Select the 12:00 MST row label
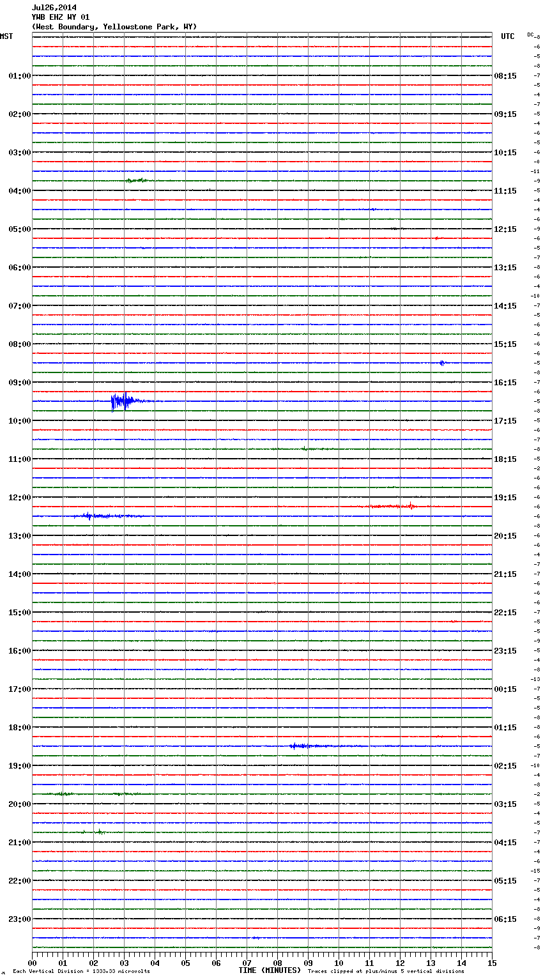 pyautogui.click(x=20, y=498)
